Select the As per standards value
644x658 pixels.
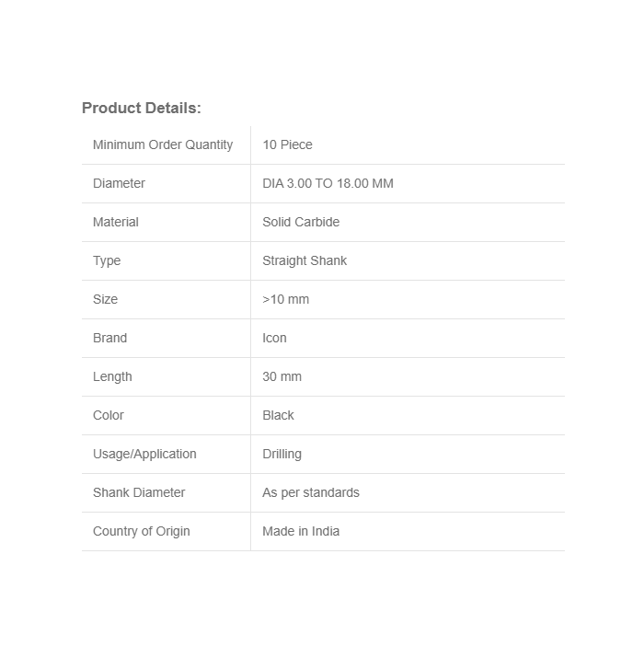[x=311, y=492]
